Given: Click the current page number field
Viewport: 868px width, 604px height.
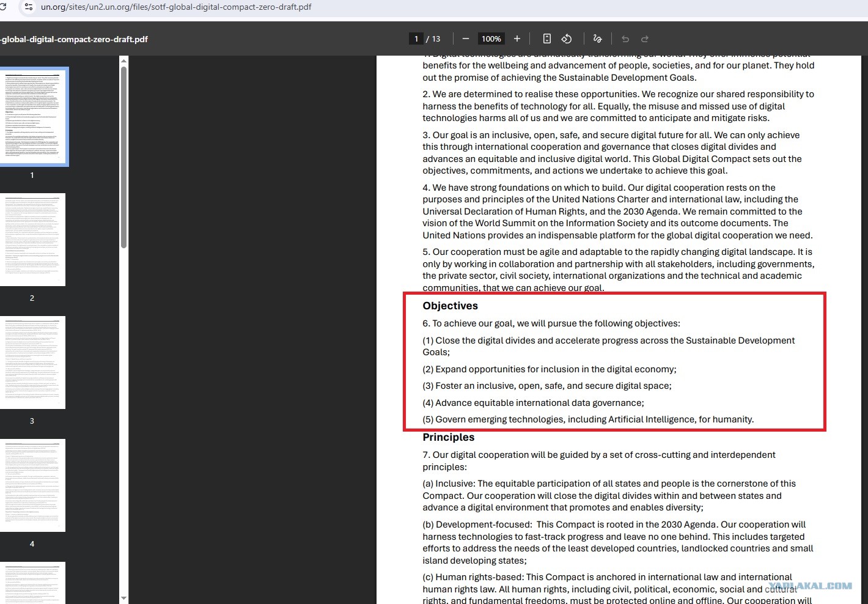Looking at the screenshot, I should pyautogui.click(x=416, y=39).
